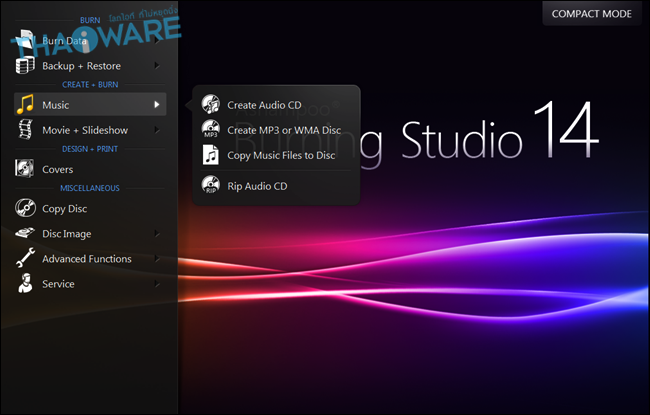The image size is (650, 415).
Task: Expand the Advanced Functions submenu arrow
Action: (157, 259)
